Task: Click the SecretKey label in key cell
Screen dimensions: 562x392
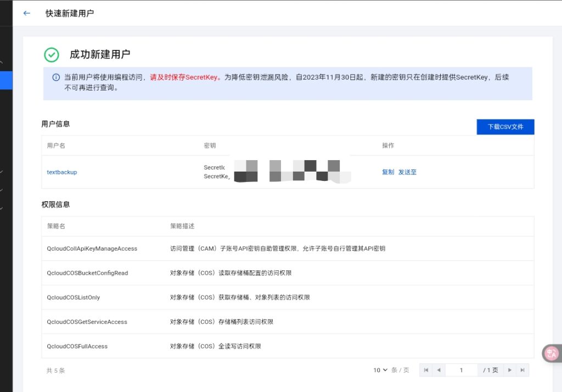Action: (x=216, y=177)
